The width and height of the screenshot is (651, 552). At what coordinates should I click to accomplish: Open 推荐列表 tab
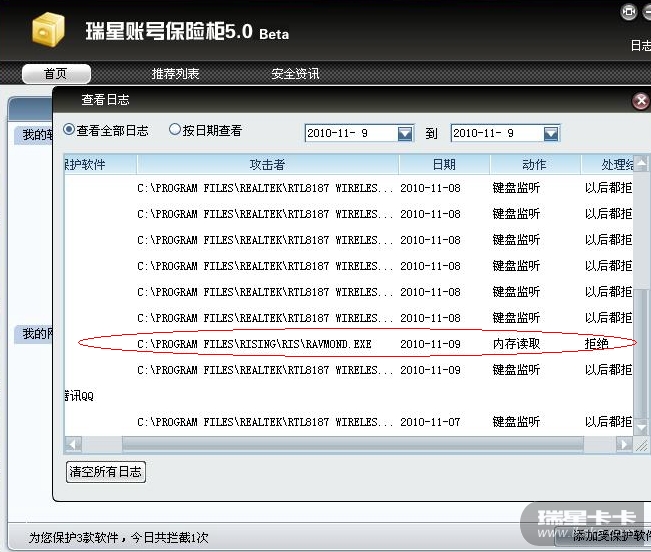[x=175, y=74]
